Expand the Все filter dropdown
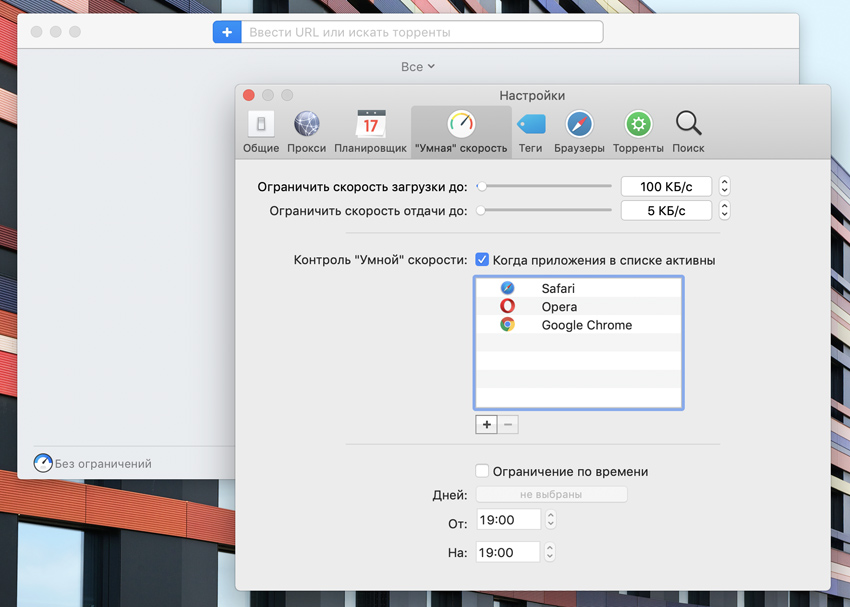Screen dimensions: 850x607 (417, 67)
